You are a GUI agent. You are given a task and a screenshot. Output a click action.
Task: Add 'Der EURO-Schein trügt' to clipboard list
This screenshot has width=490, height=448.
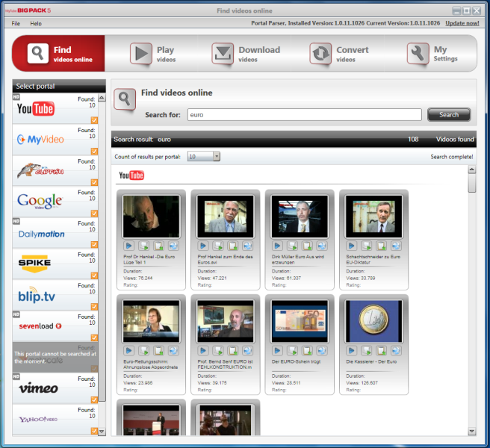[307, 351]
